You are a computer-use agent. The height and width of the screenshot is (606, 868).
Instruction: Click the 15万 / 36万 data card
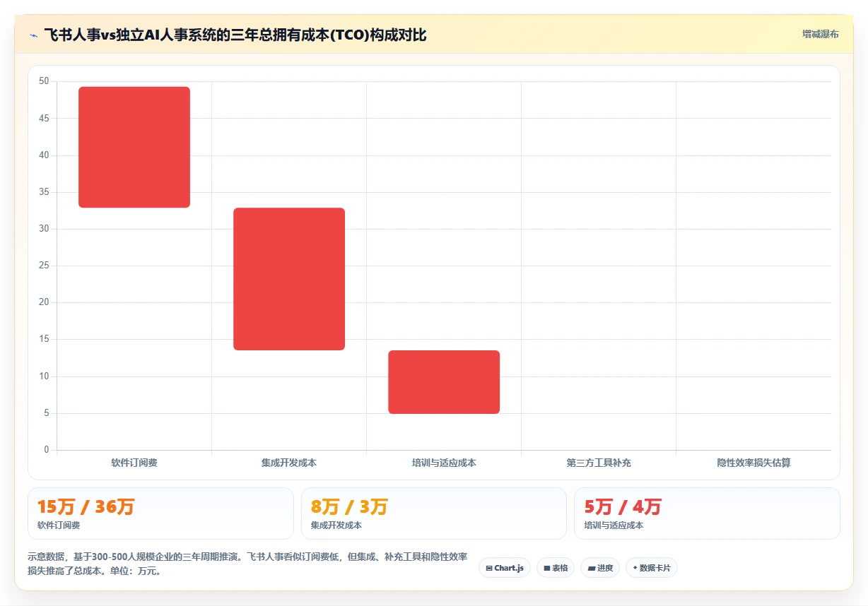pos(160,513)
